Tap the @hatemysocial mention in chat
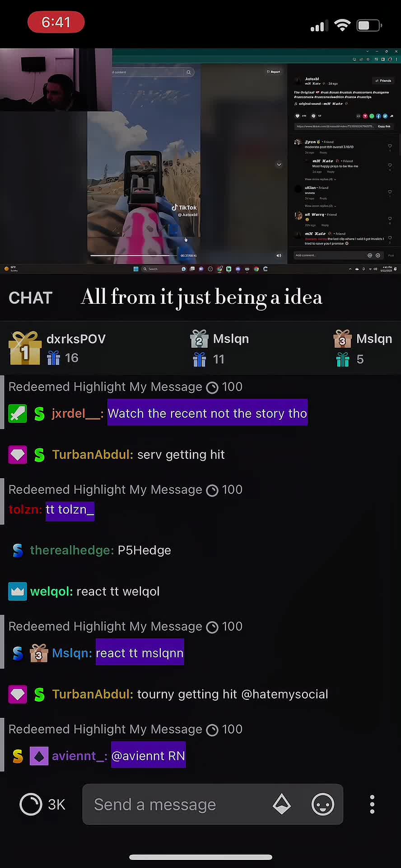This screenshot has width=401, height=868. pos(284,694)
